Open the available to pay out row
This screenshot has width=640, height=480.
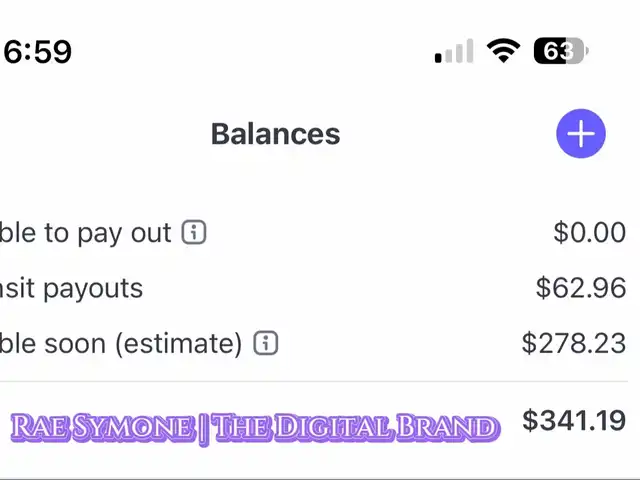pyautogui.click(x=313, y=233)
